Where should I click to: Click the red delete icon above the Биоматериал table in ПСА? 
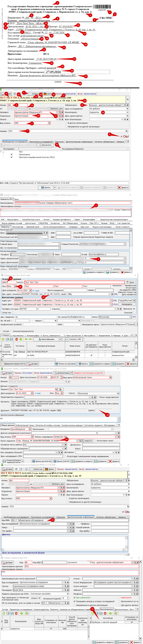[x=16, y=613]
